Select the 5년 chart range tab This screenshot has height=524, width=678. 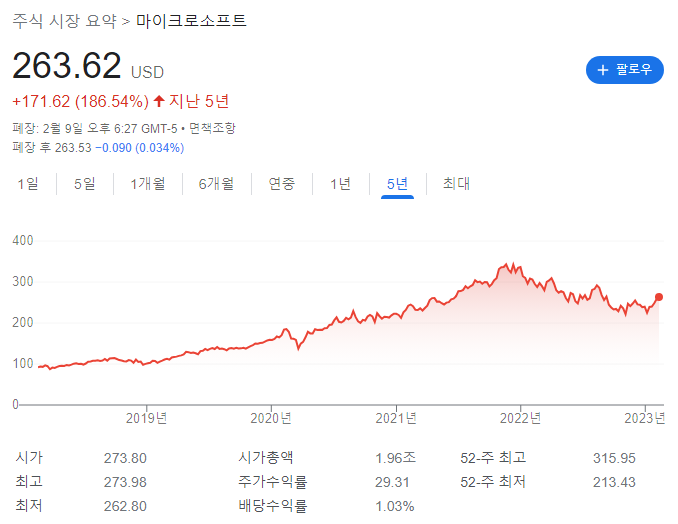(397, 184)
